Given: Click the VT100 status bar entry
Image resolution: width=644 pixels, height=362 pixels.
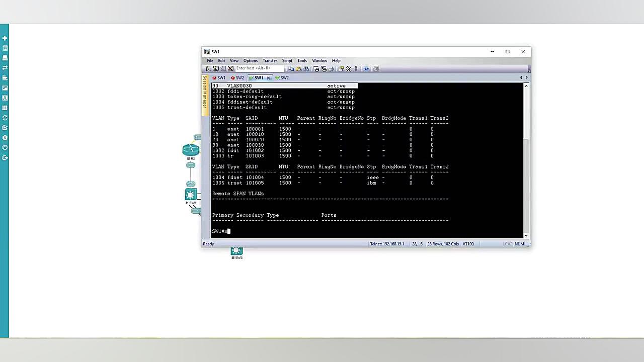Looking at the screenshot, I should coord(468,244).
